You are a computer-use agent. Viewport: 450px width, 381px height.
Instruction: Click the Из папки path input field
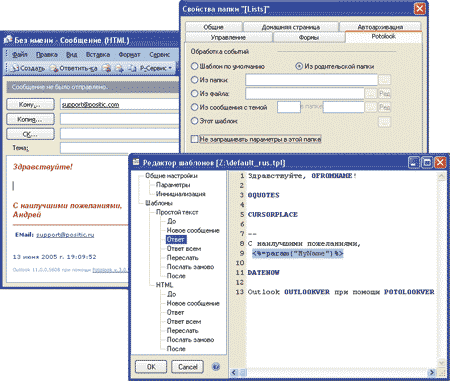(311, 80)
